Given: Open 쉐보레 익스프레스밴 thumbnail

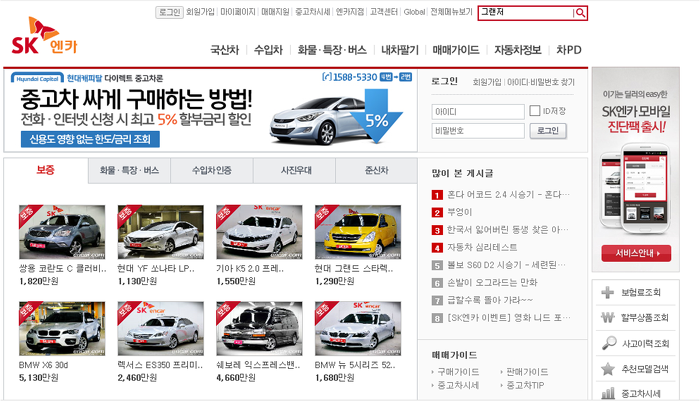Looking at the screenshot, I should click(259, 329).
